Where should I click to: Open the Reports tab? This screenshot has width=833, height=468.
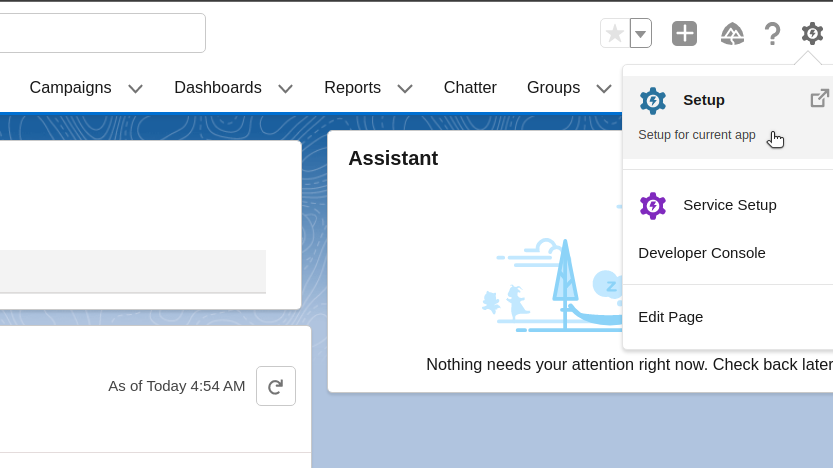click(x=352, y=88)
